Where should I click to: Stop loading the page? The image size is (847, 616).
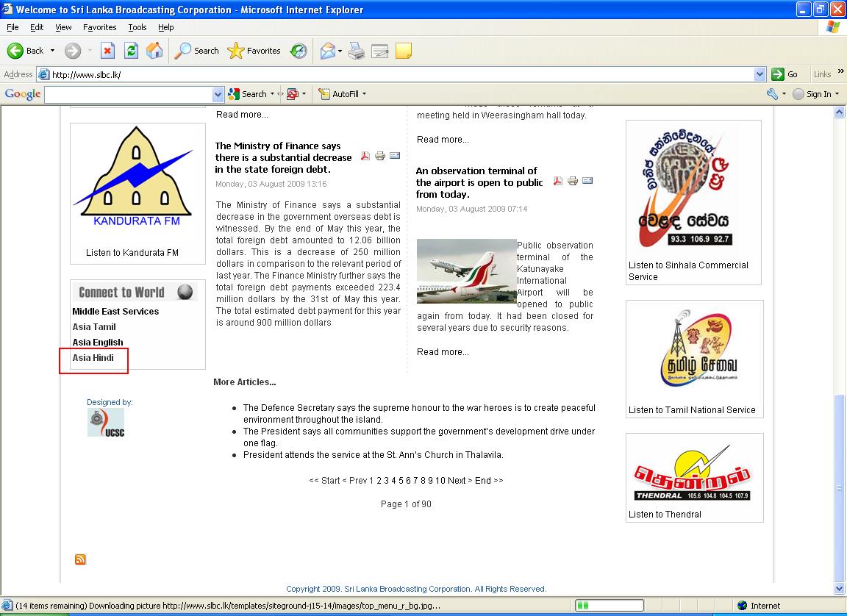(x=107, y=51)
